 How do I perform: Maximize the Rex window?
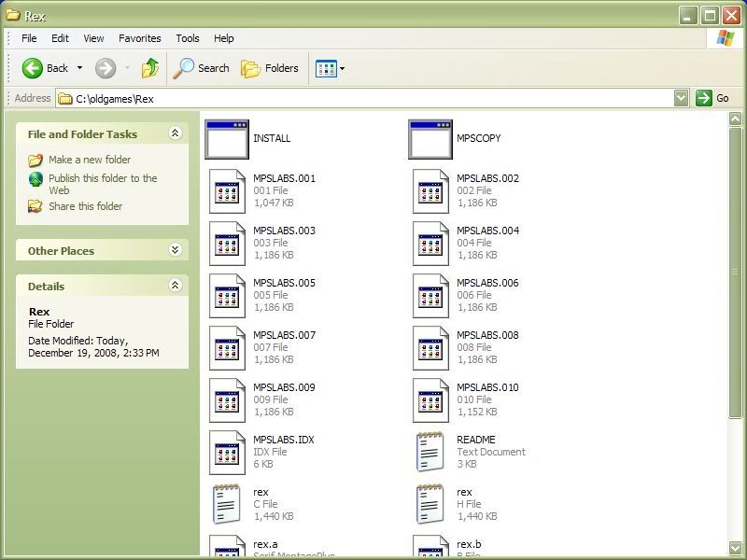click(x=710, y=16)
